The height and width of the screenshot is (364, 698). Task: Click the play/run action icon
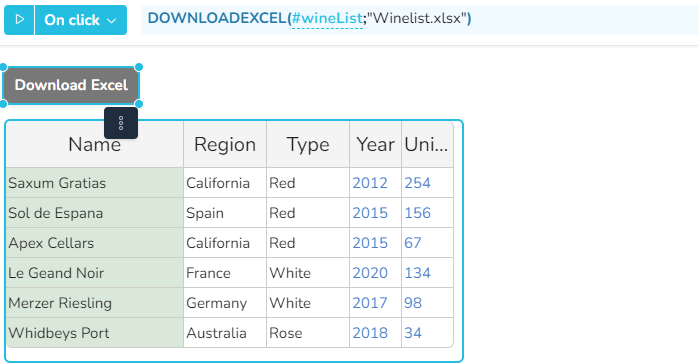[x=19, y=20]
